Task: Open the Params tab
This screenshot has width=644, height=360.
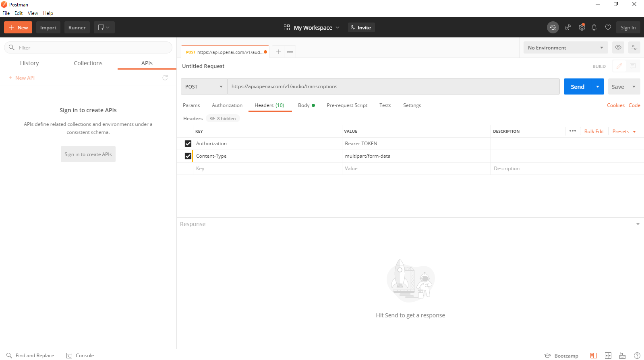Action: click(x=191, y=105)
